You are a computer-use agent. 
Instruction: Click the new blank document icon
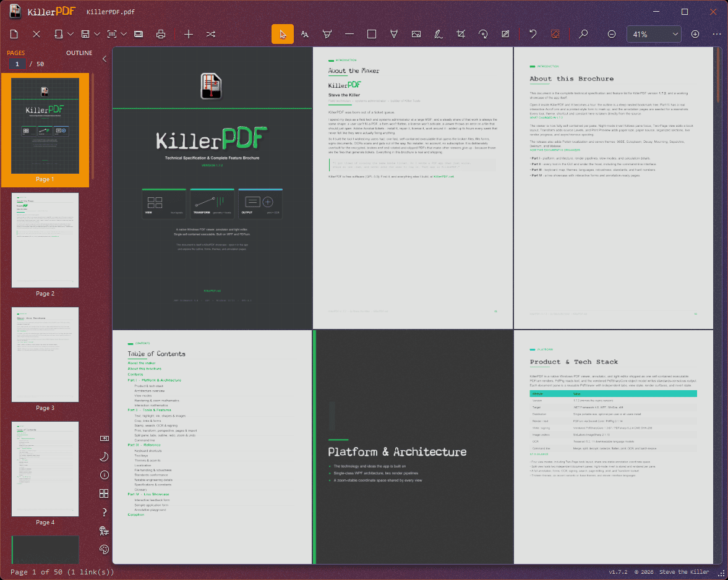[x=14, y=35]
